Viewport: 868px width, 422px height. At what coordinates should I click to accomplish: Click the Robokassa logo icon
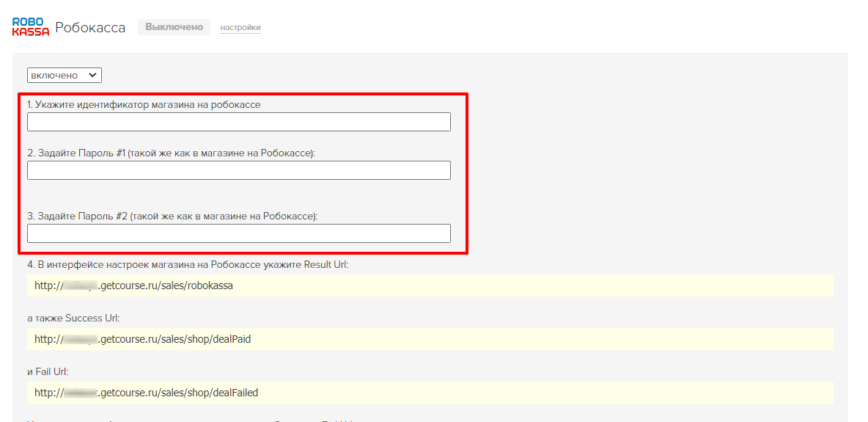(31, 26)
